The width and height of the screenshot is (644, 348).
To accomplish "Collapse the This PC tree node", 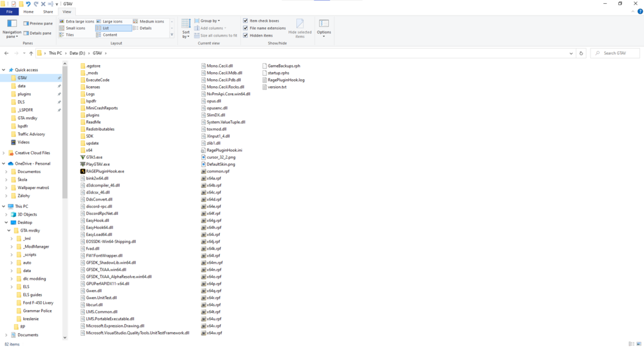I will tap(4, 206).
